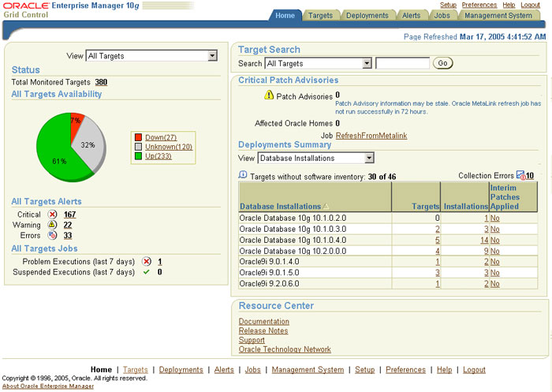Click the Go search button
The width and height of the screenshot is (552, 392).
pos(442,63)
